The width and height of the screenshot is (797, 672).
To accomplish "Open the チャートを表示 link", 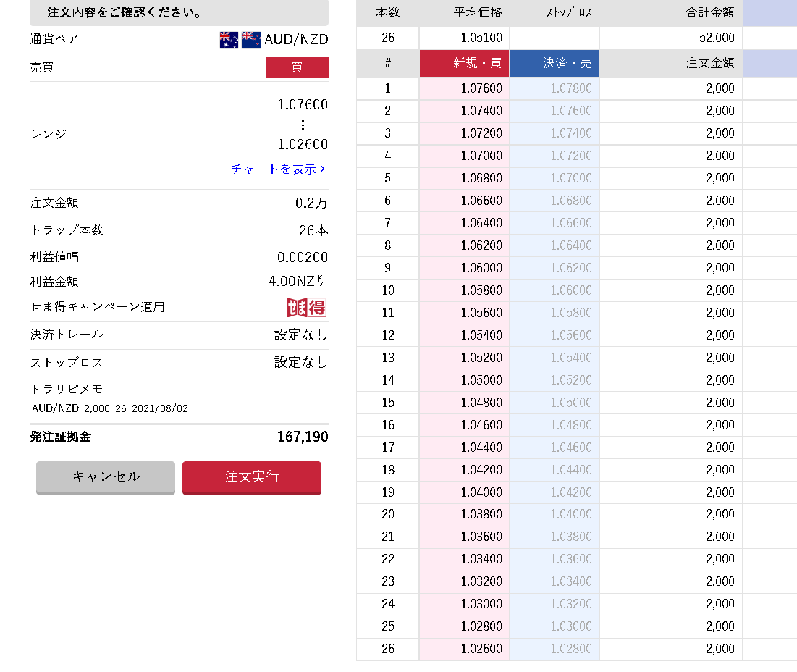I will click(278, 169).
